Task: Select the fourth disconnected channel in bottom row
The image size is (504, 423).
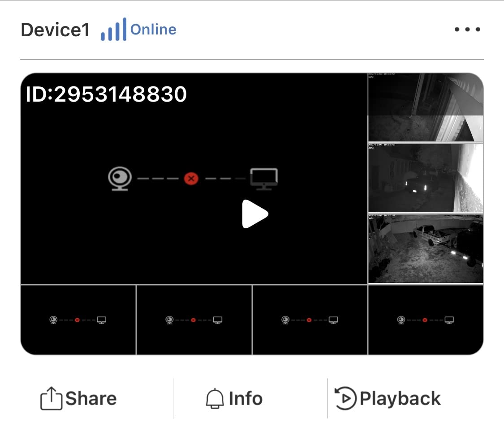Action: [426, 320]
